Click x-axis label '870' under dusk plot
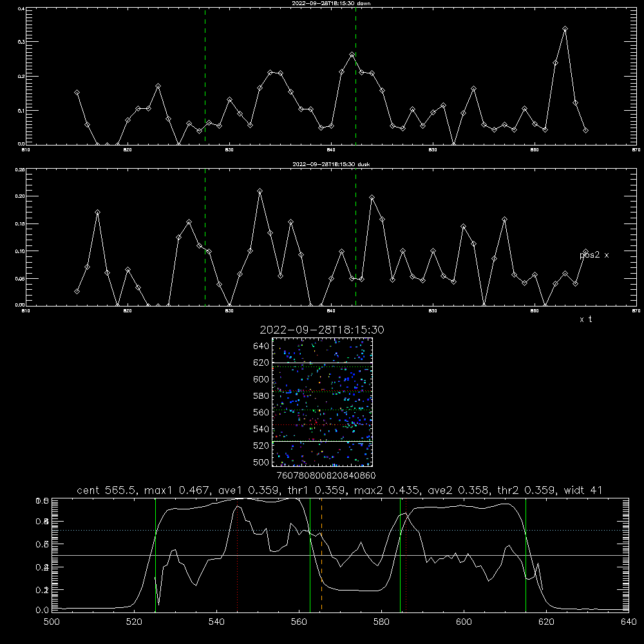Screen dimensions: 644x644 636,311
